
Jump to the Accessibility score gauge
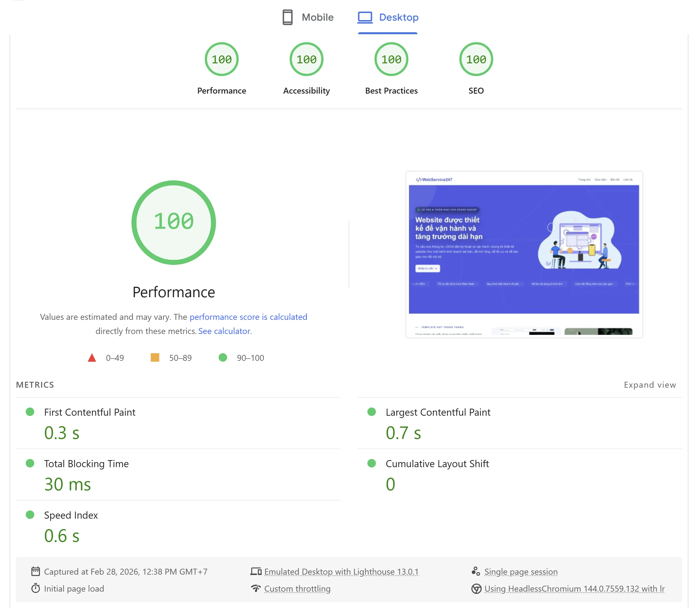[x=306, y=59]
